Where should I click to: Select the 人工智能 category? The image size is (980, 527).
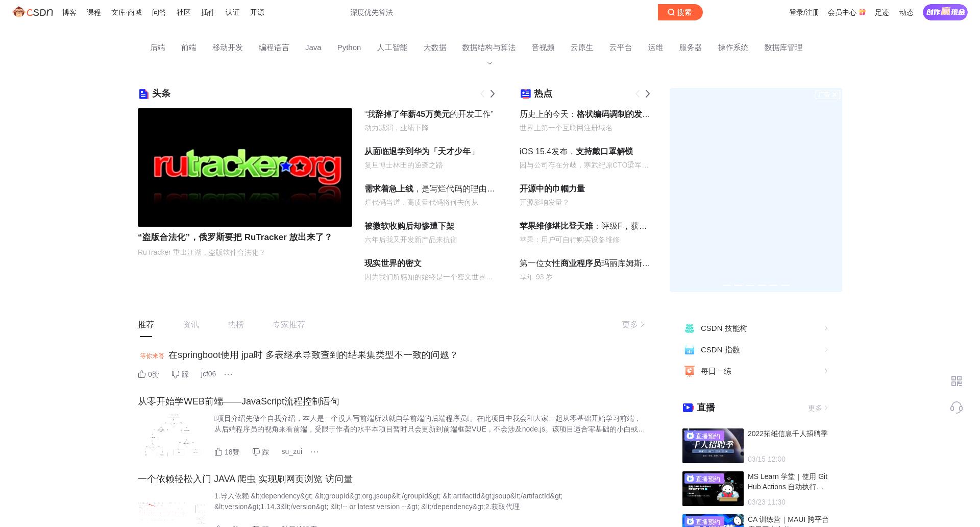tap(392, 47)
